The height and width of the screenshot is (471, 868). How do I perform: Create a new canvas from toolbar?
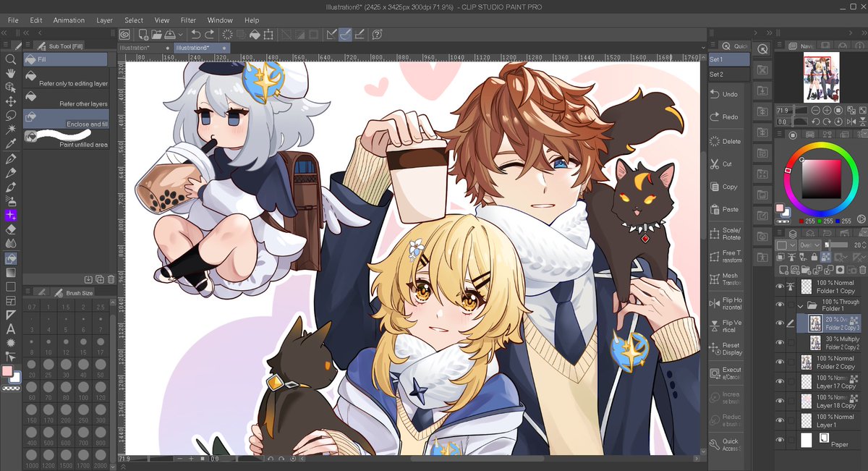[144, 34]
